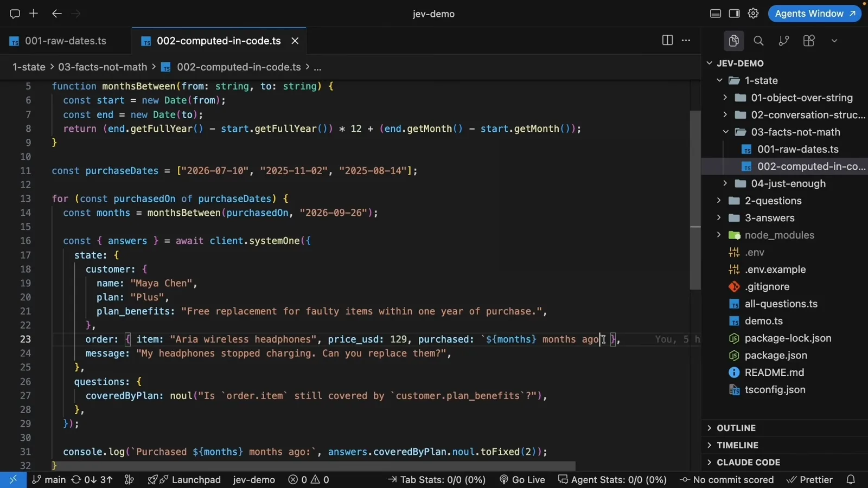Open the .gitignore file
Viewport: 868px width, 488px height.
pyautogui.click(x=784, y=286)
